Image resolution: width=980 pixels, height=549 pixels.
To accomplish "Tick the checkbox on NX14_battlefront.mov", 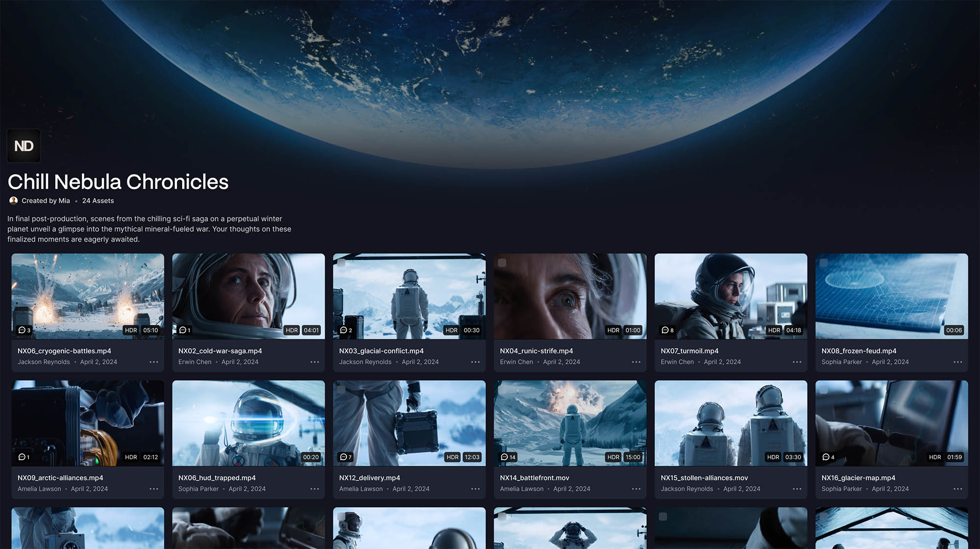I will [502, 390].
